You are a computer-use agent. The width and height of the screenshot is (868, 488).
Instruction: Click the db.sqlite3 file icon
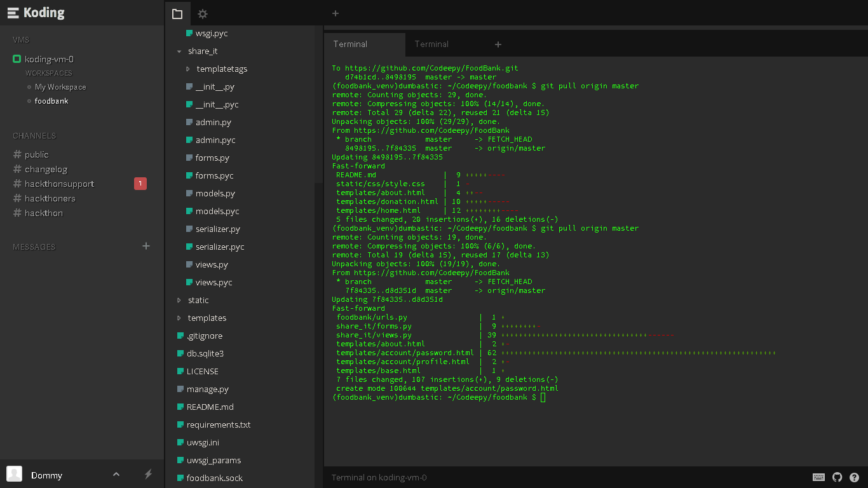[x=180, y=353]
